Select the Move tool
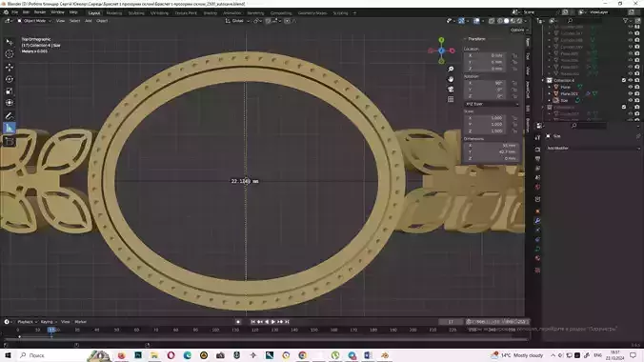 9,67
